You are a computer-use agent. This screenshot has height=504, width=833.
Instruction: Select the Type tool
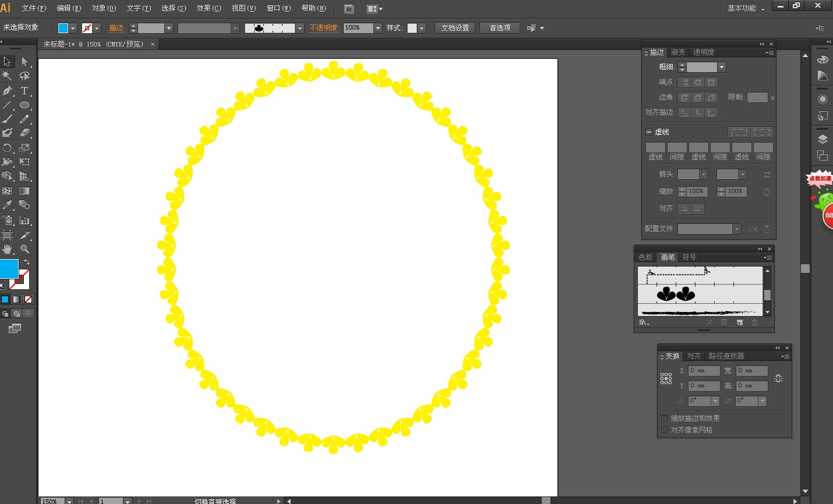[x=24, y=91]
